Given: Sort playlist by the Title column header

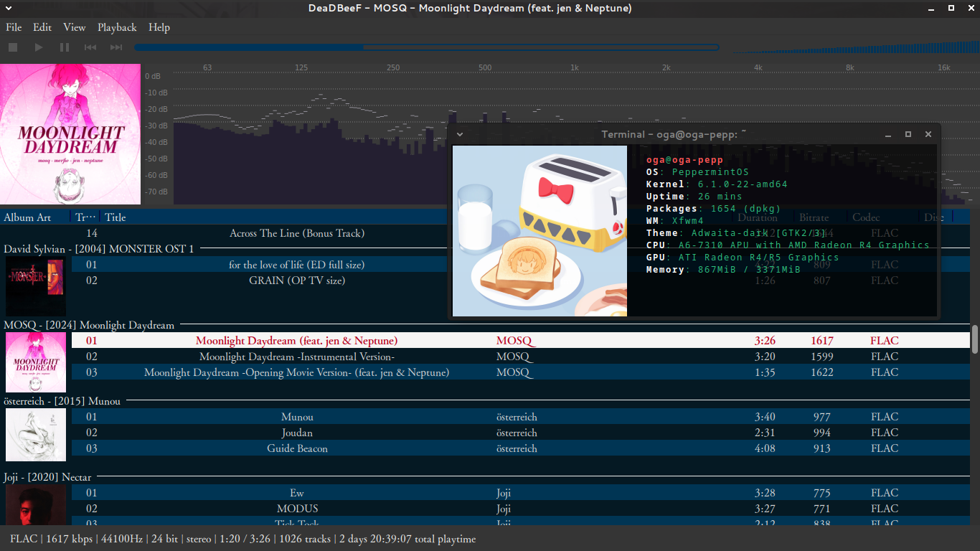Looking at the screenshot, I should (x=115, y=217).
